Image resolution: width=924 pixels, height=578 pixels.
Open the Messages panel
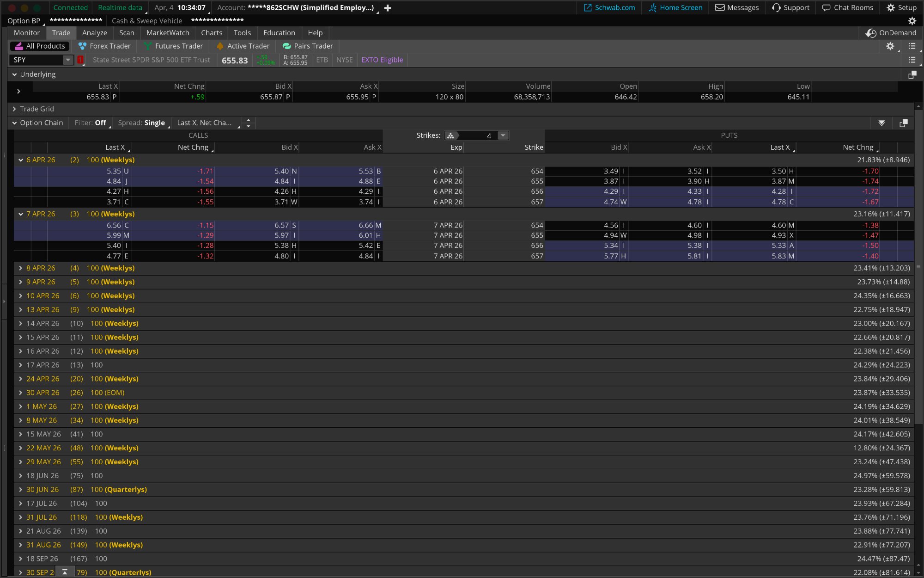(x=736, y=7)
